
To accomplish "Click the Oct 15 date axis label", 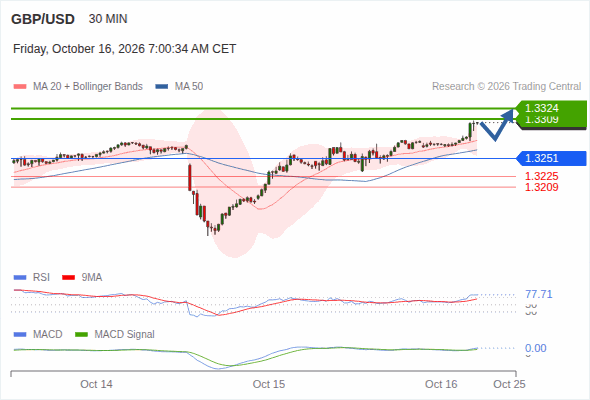I will 269,384.
